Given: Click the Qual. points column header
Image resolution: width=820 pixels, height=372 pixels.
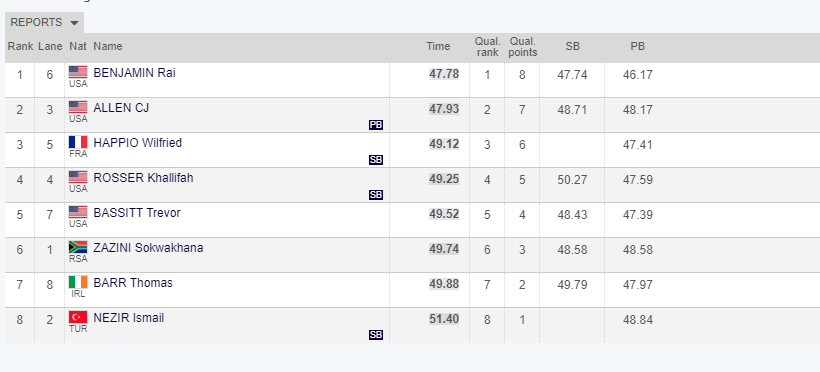Looking at the screenshot, I should tap(523, 47).
